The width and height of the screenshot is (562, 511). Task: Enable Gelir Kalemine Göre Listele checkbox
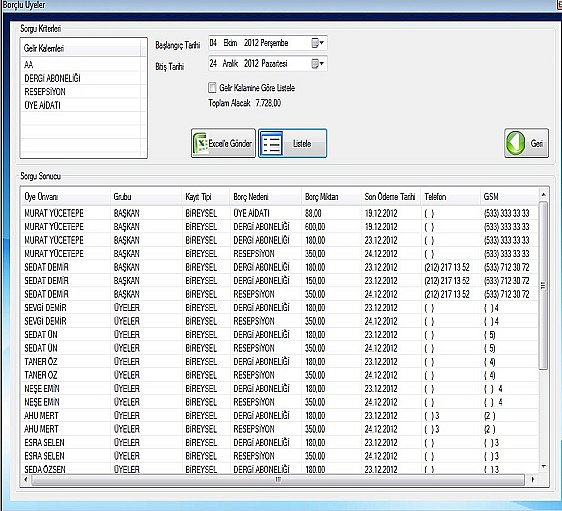(212, 88)
